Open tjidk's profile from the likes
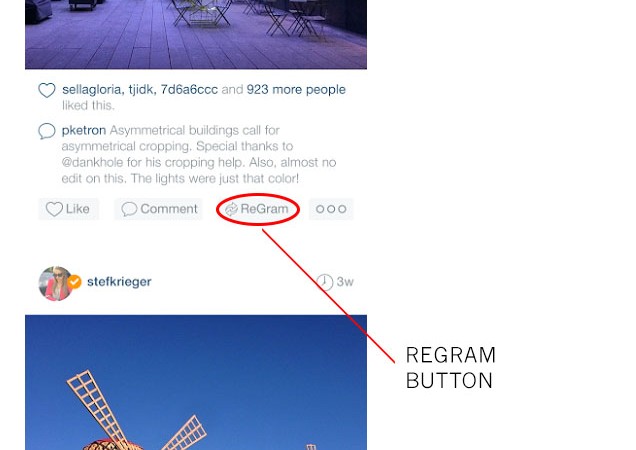 141,90
